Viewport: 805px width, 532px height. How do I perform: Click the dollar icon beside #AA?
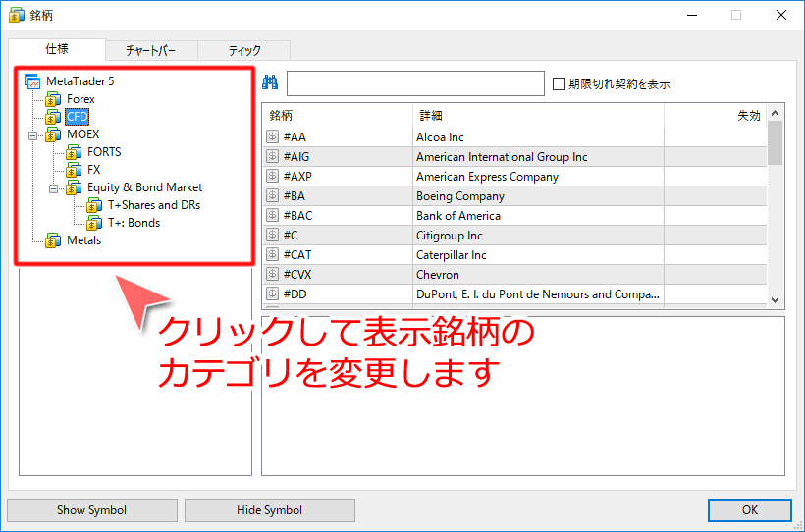(272, 136)
